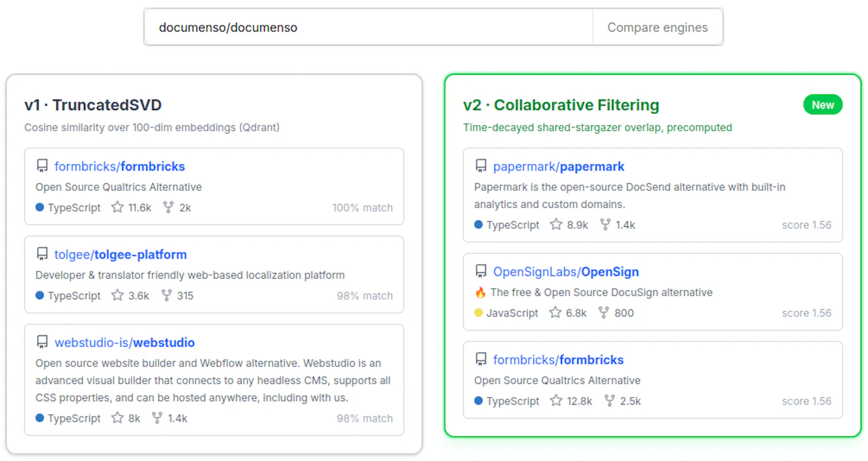868x461 pixels.
Task: Click the 98% match label in webstudio card
Action: click(365, 419)
